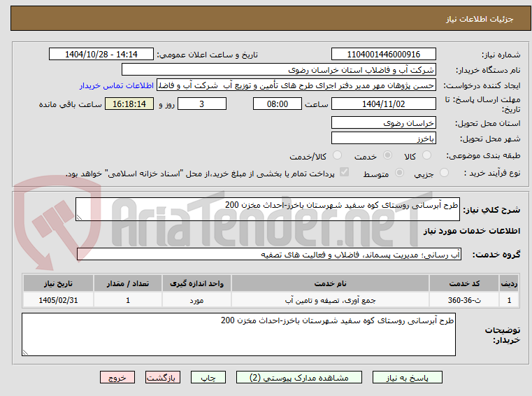Click the توضیحات خریدار text area
Image resolution: width=532 pixels, height=396 pixels.
click(x=238, y=334)
